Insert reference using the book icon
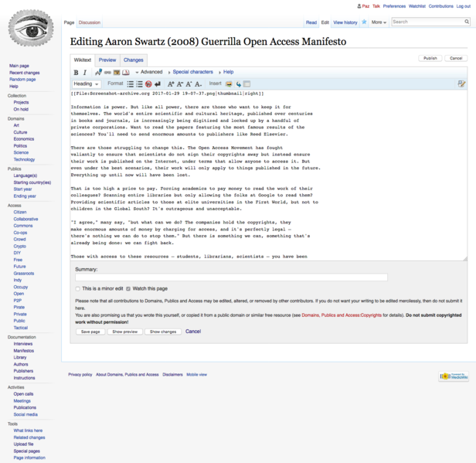Image resolution: width=476 pixels, height=463 pixels. 126,72
